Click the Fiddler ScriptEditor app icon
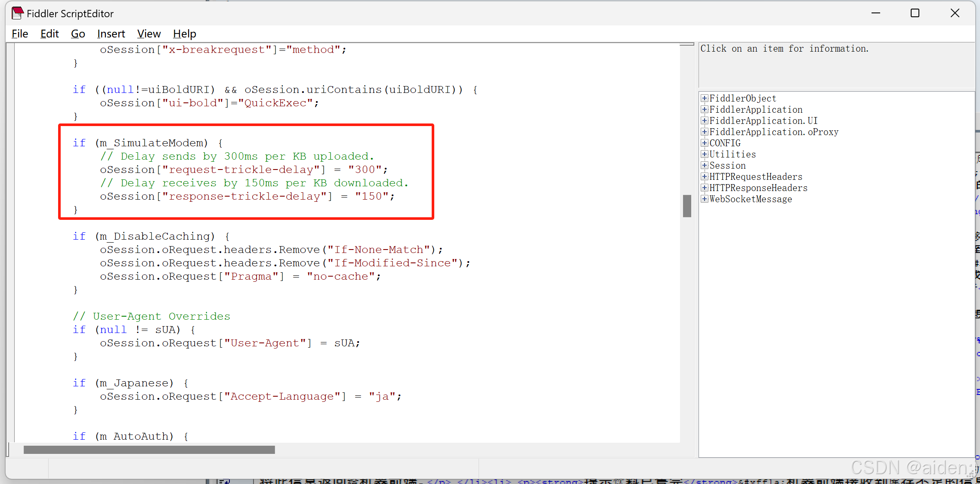Screen dimensions: 980x484 point(17,13)
